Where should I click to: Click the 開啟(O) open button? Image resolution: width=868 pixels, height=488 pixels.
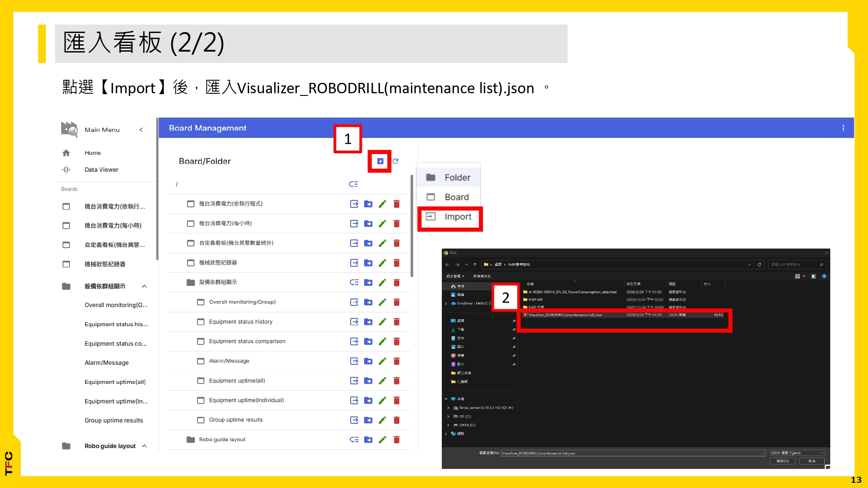click(x=783, y=461)
